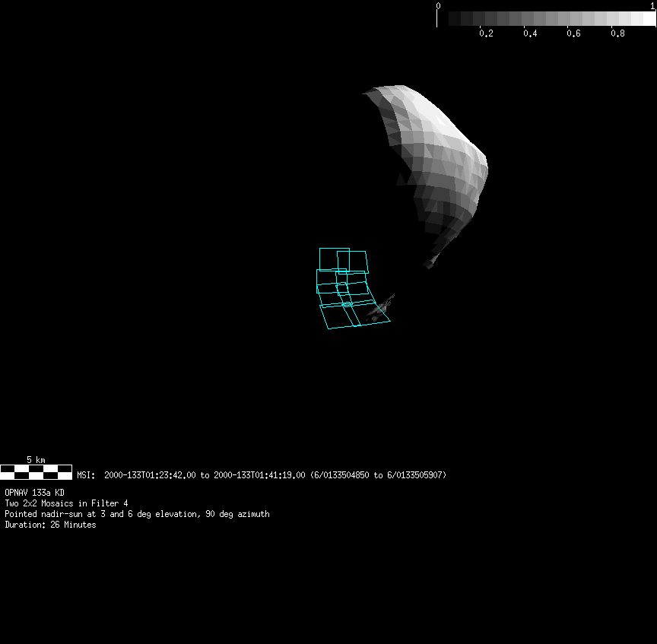Select the 0.2 tick on the colorbar
The height and width of the screenshot is (644, 657).
(x=486, y=33)
